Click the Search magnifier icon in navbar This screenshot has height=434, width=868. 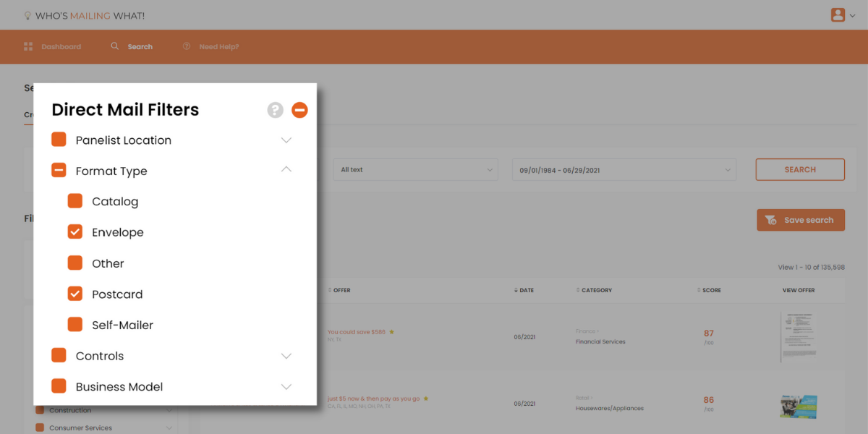(x=114, y=47)
